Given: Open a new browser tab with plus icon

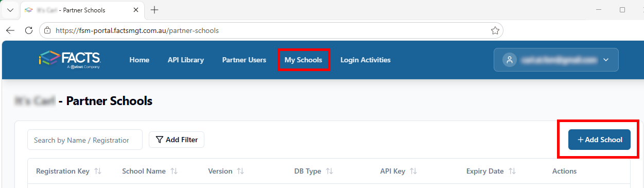Looking at the screenshot, I should coord(154,10).
